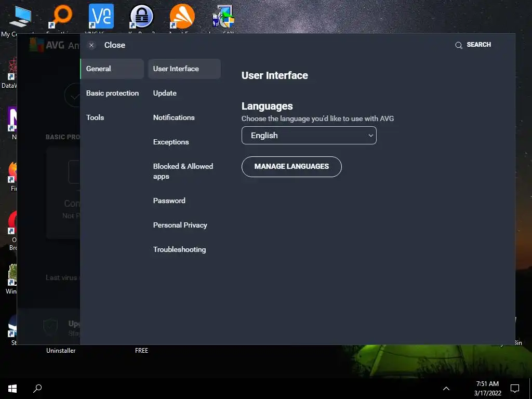Expand the English language dropdown
The width and height of the screenshot is (532, 399).
[x=309, y=136]
